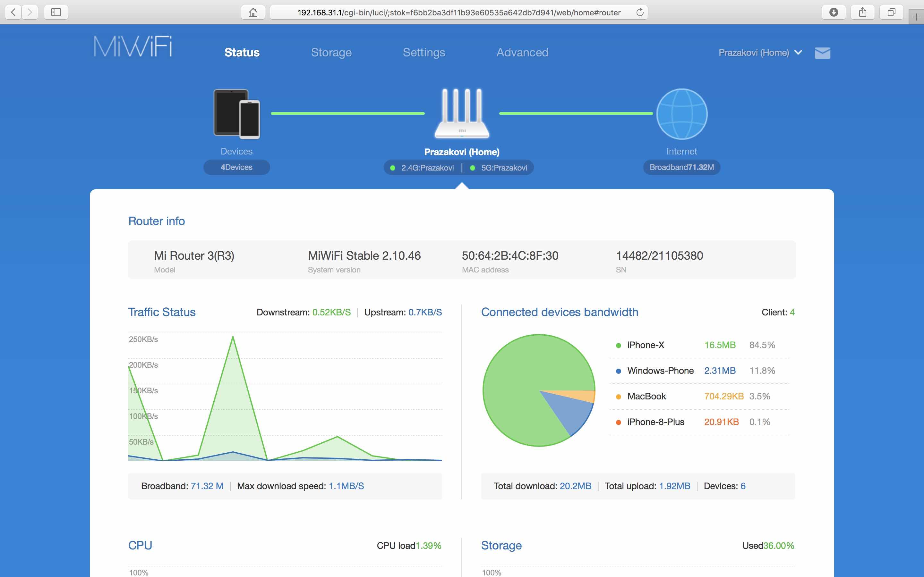Switch to the Settings tab

424,52
